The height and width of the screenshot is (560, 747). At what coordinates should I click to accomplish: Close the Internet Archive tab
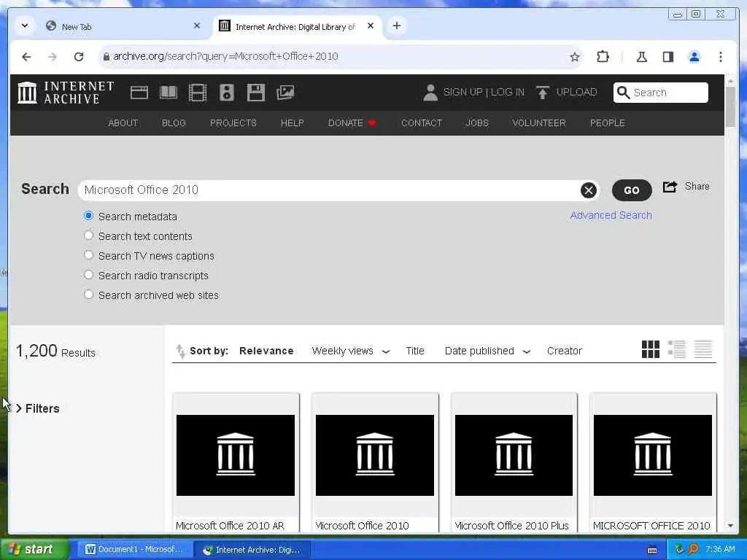point(370,26)
